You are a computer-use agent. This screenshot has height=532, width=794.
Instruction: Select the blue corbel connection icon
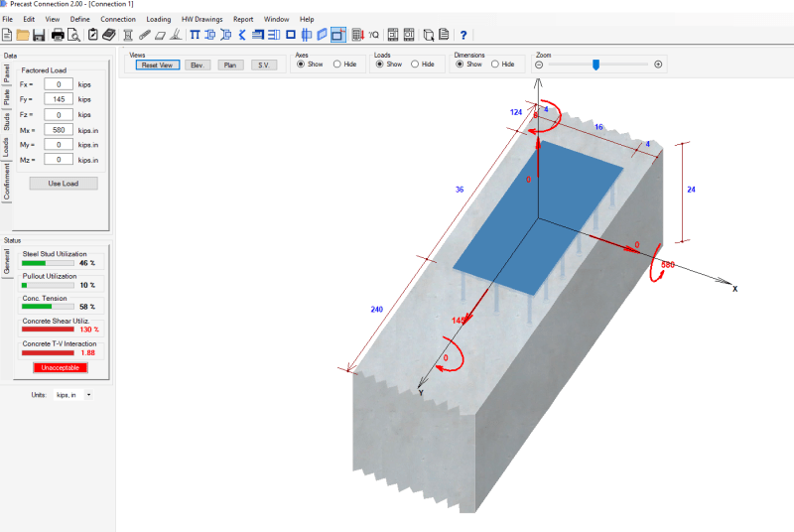click(226, 35)
